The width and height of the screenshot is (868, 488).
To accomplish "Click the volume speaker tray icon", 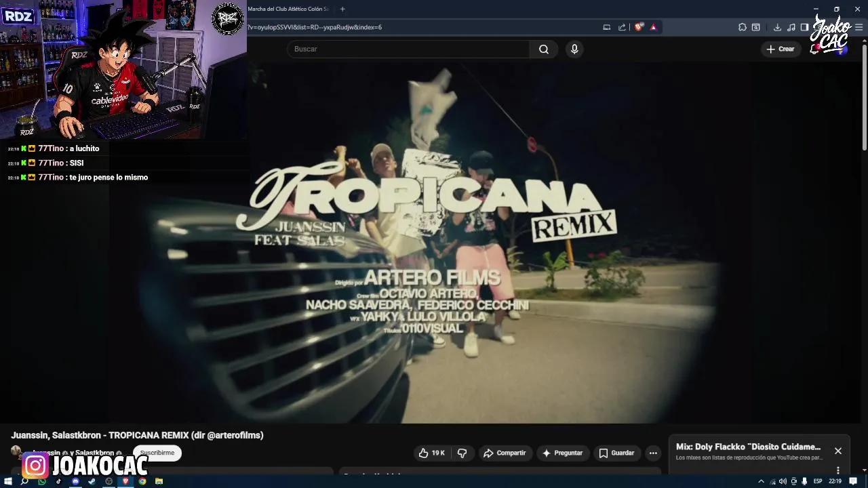I will pos(783,481).
